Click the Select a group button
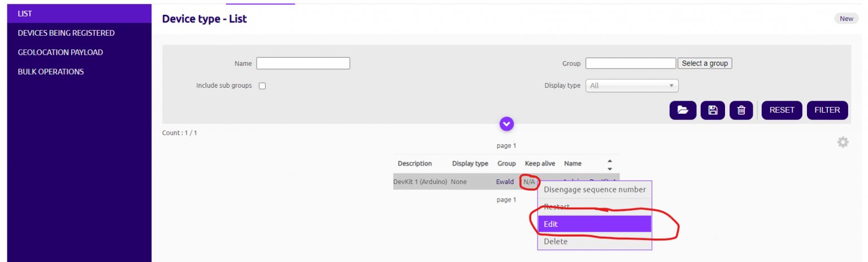Viewport: 868px width, 262px height. point(705,63)
